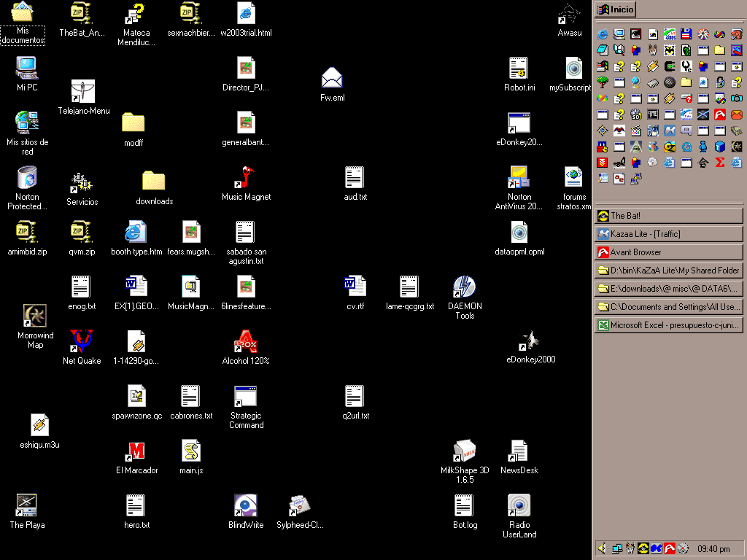Select the El Marcador shortcut
Image resolution: width=747 pixels, height=560 pixels.
coord(136,451)
